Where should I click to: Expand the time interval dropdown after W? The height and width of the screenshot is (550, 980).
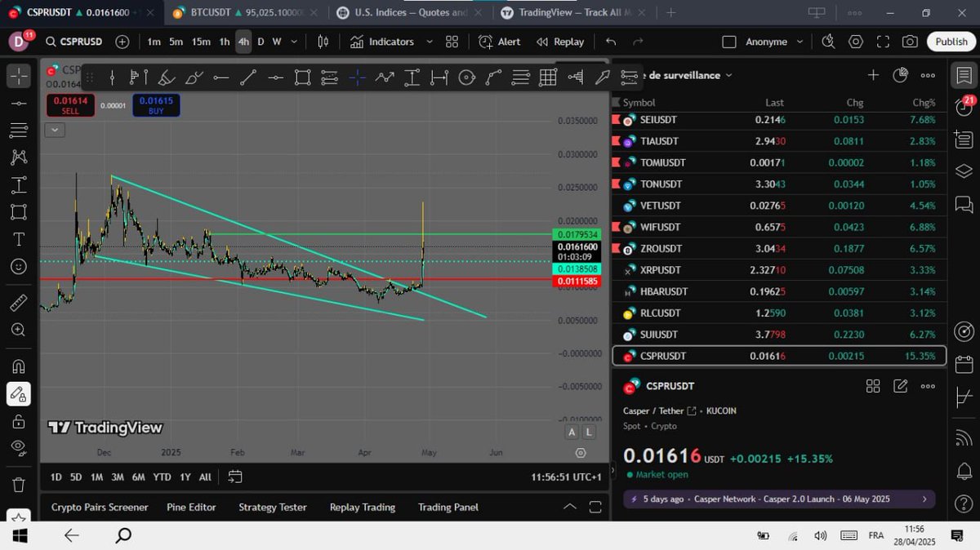tap(293, 42)
